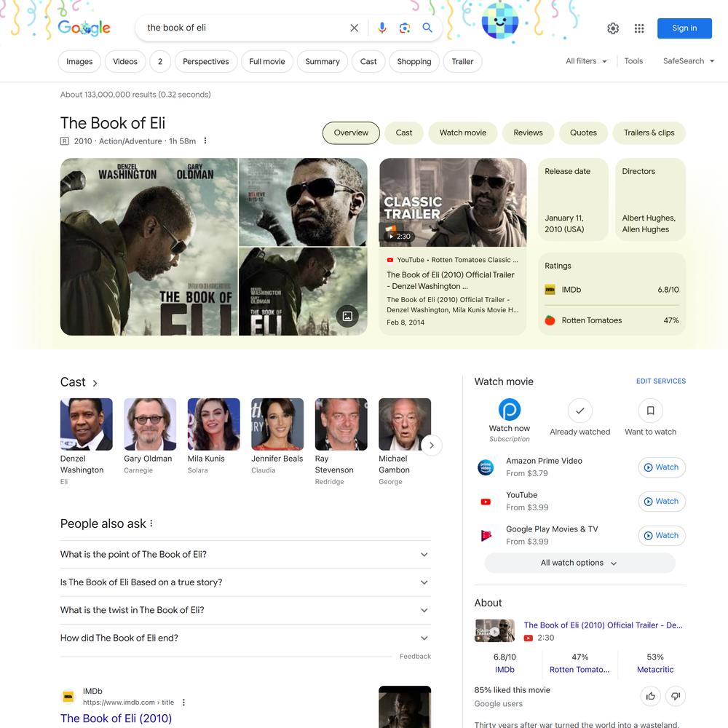Start voice search with microphone icon
728x728 pixels.
point(381,28)
